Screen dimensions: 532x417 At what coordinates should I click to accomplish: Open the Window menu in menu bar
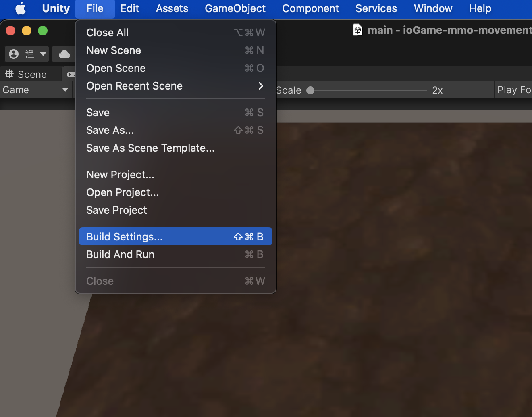433,8
